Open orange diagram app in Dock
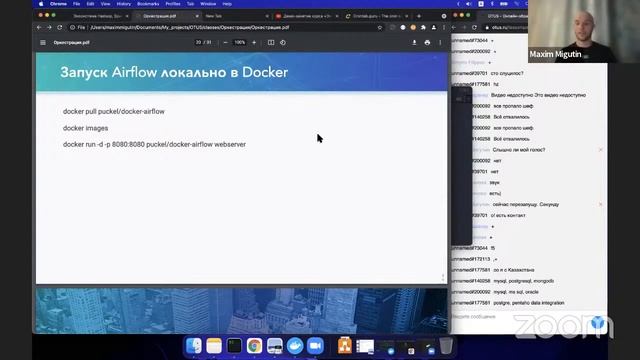 [345, 346]
